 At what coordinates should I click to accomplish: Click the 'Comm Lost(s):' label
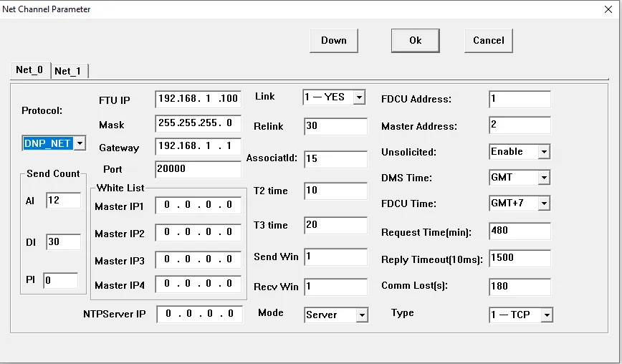tap(414, 285)
